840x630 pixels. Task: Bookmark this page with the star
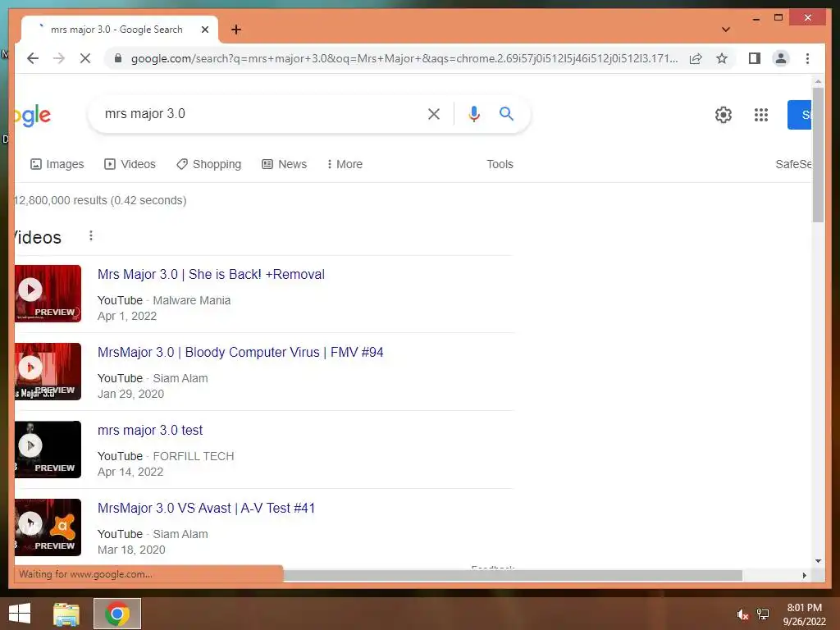click(722, 58)
